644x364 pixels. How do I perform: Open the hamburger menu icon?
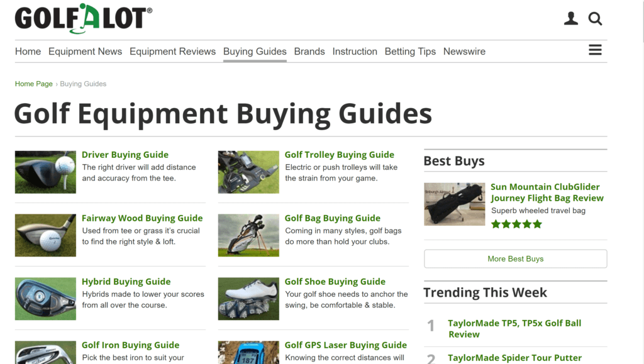595,50
